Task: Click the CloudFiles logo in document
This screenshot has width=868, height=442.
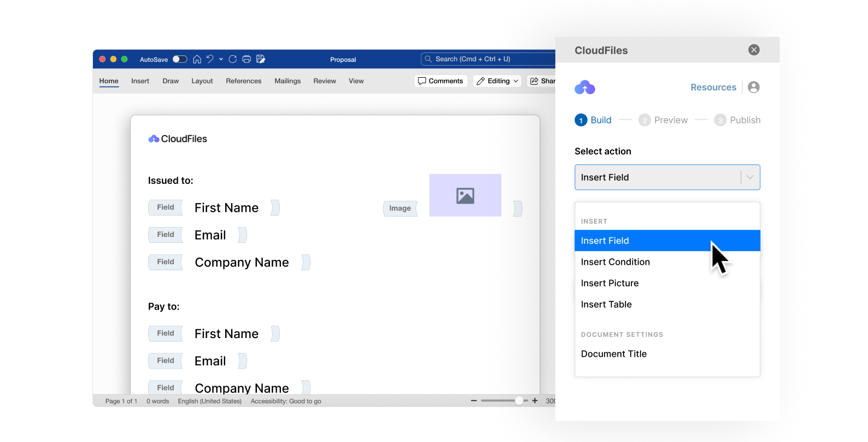Action: coord(178,139)
